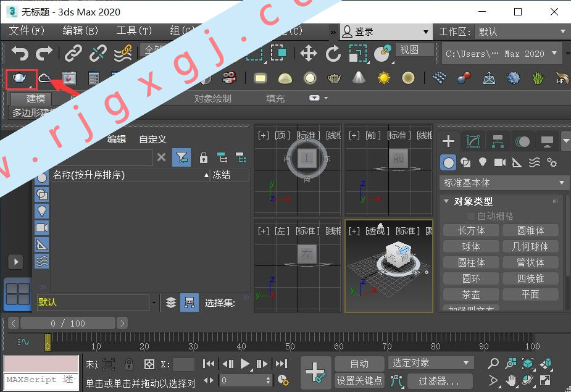Switch to the 对象绘制 ribbon tab
Viewport: 571px width, 392px height.
tap(213, 98)
